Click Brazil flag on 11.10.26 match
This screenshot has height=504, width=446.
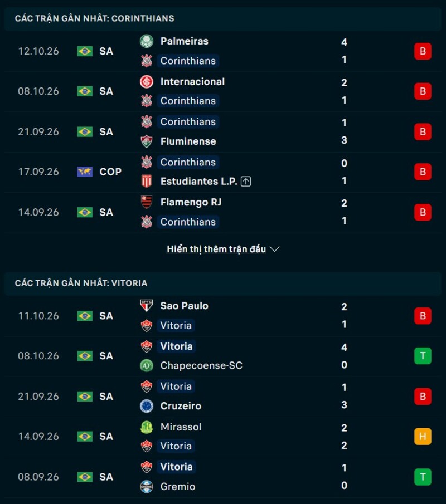[x=85, y=316]
